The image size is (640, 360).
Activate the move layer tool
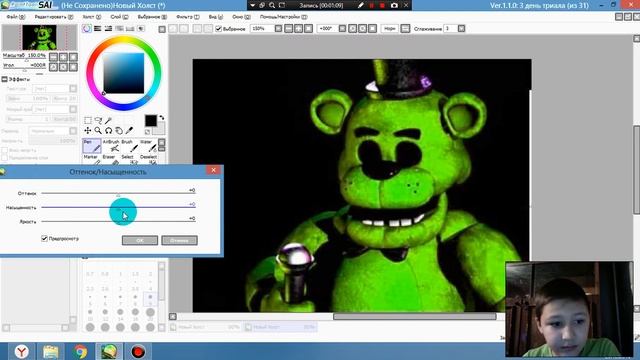click(x=88, y=131)
